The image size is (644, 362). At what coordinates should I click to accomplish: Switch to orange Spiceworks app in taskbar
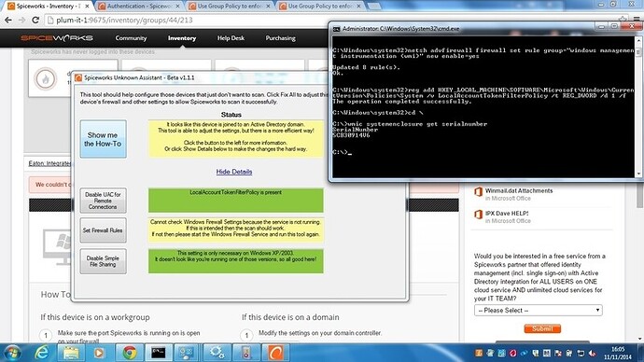[275, 353]
